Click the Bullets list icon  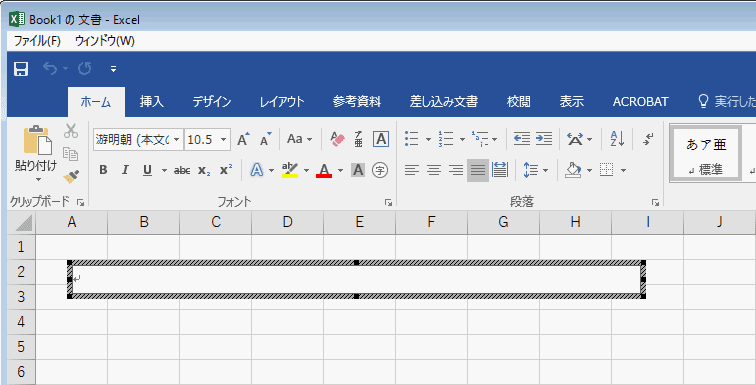point(411,139)
